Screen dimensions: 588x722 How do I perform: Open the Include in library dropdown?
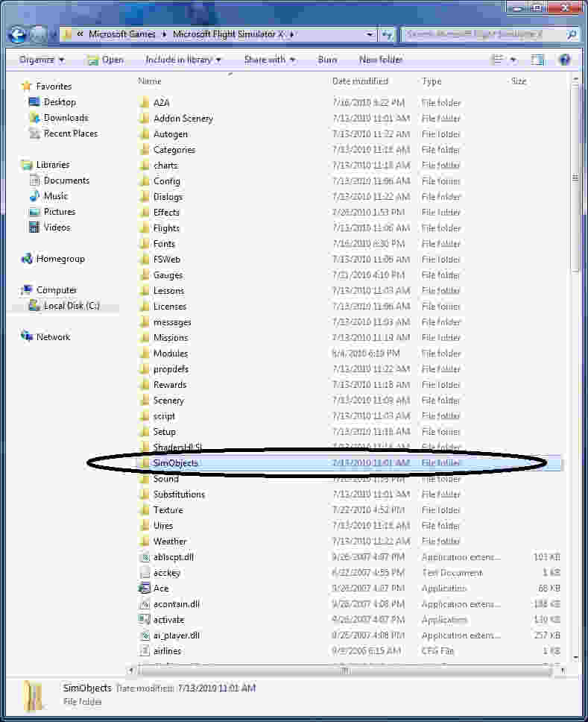183,60
